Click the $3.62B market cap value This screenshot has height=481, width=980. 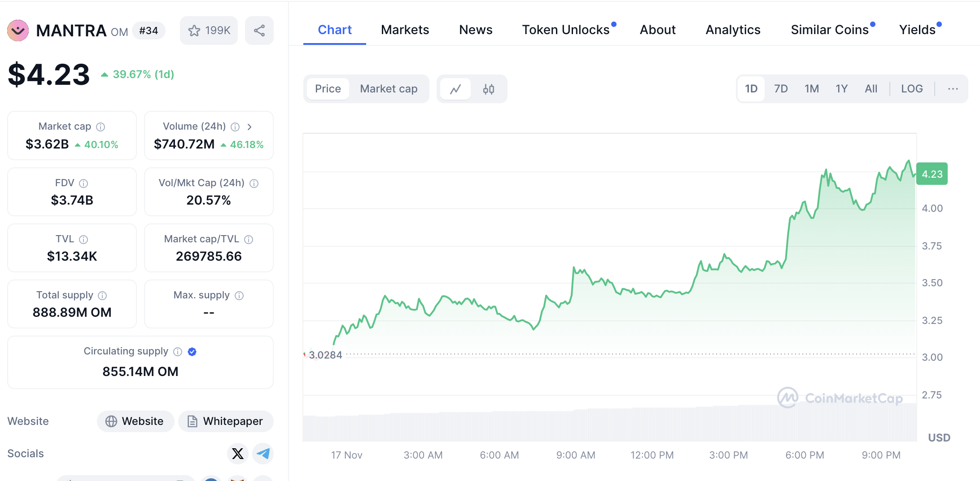click(47, 144)
